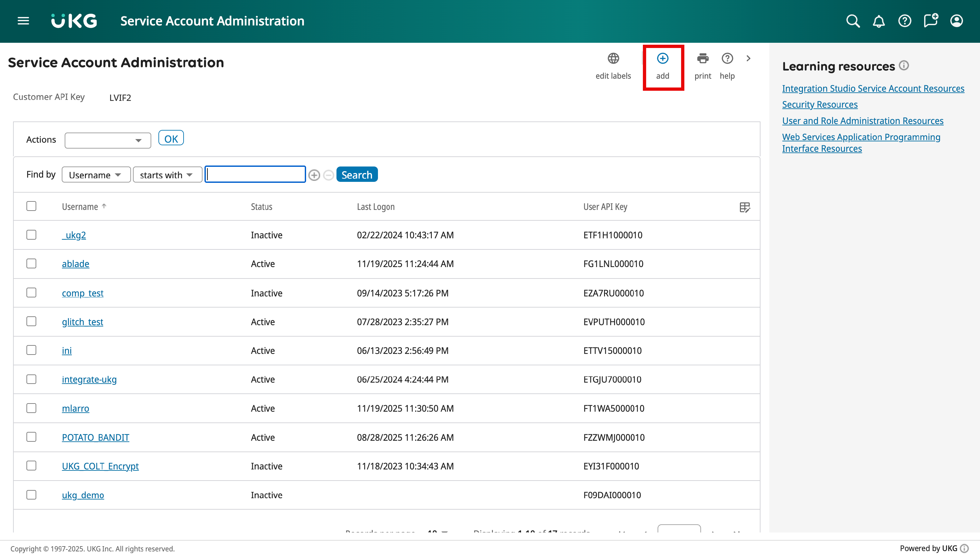Open the user profile icon

pyautogui.click(x=956, y=21)
